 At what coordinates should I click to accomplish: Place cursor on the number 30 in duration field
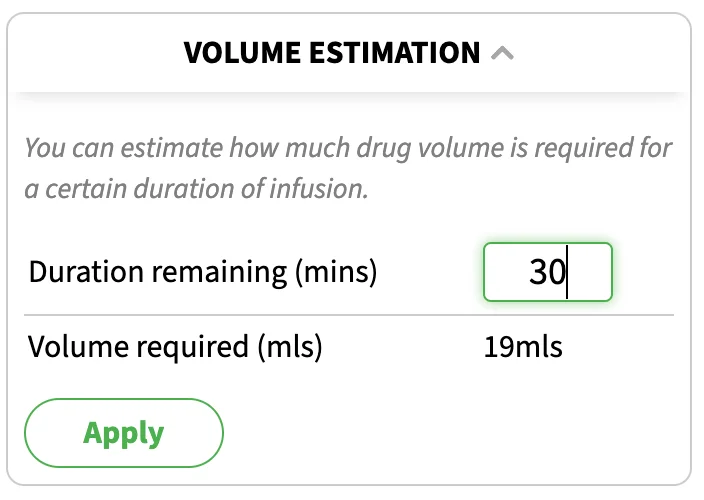point(547,272)
